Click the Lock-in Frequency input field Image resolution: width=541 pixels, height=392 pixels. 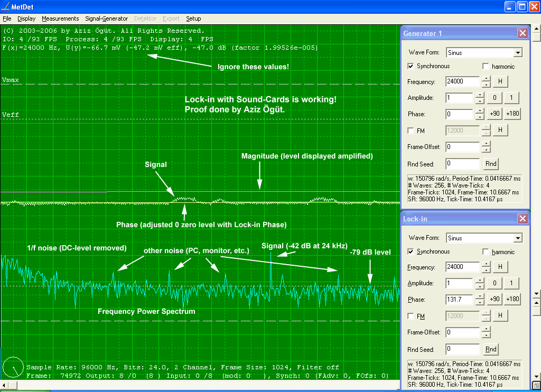(x=462, y=267)
